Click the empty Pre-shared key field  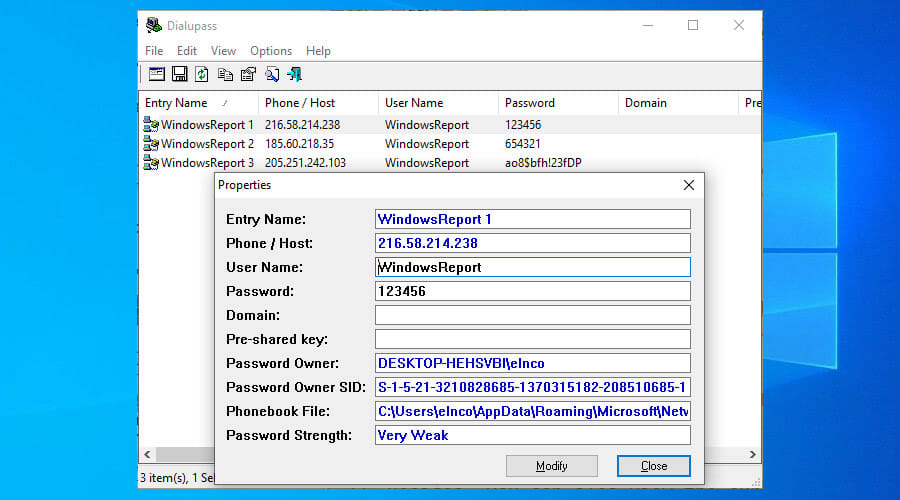533,339
